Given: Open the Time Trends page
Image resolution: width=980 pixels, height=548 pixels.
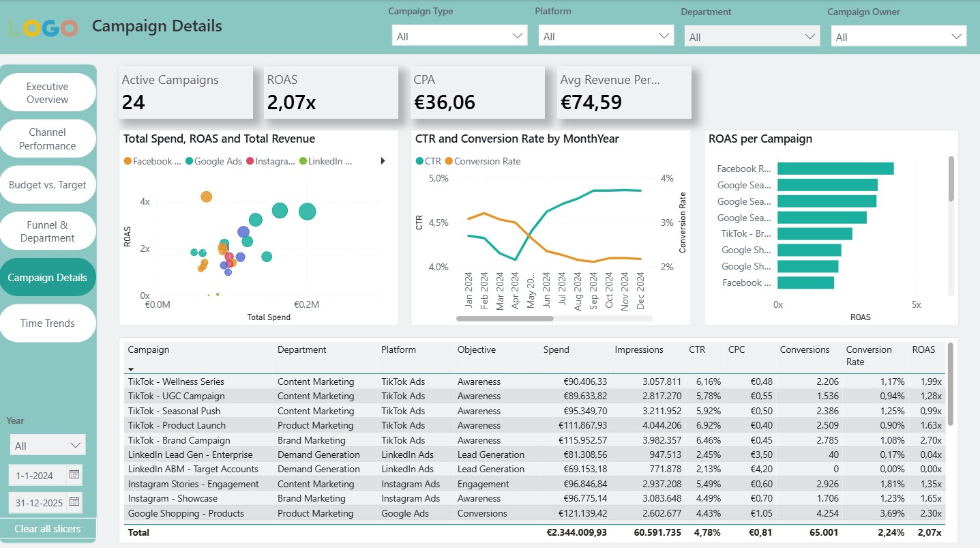Looking at the screenshot, I should [48, 323].
